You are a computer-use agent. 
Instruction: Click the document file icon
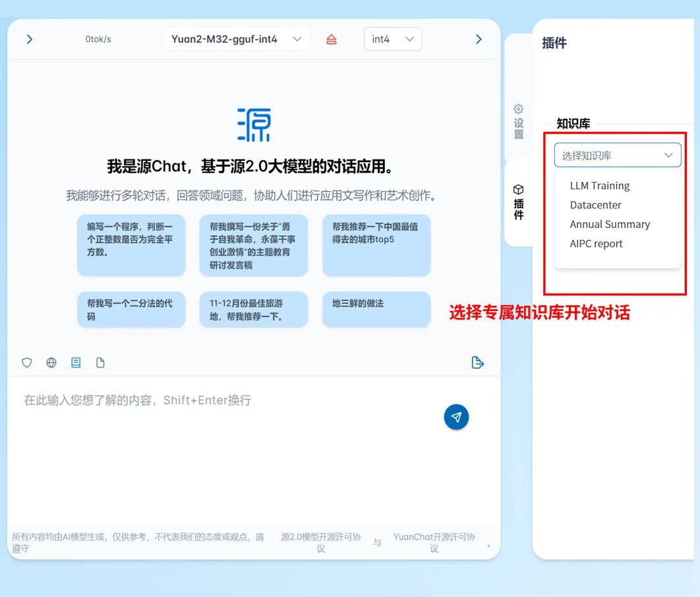pos(100,362)
